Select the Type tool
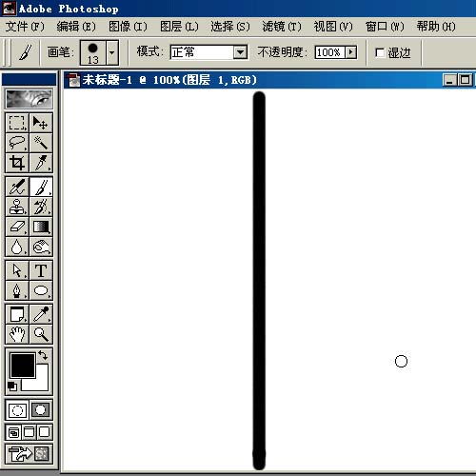 41,270
